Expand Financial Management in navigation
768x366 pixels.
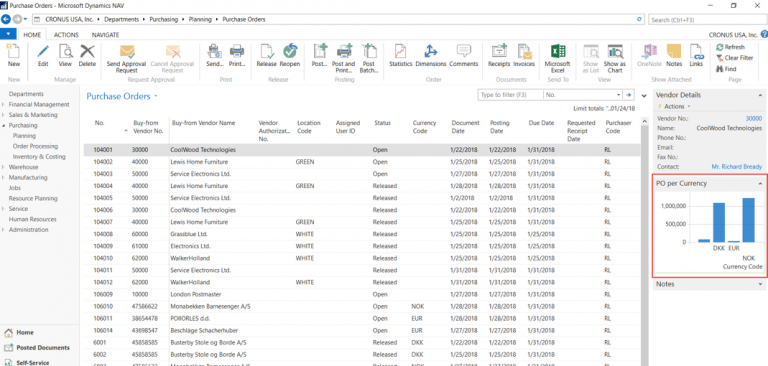coord(3,104)
